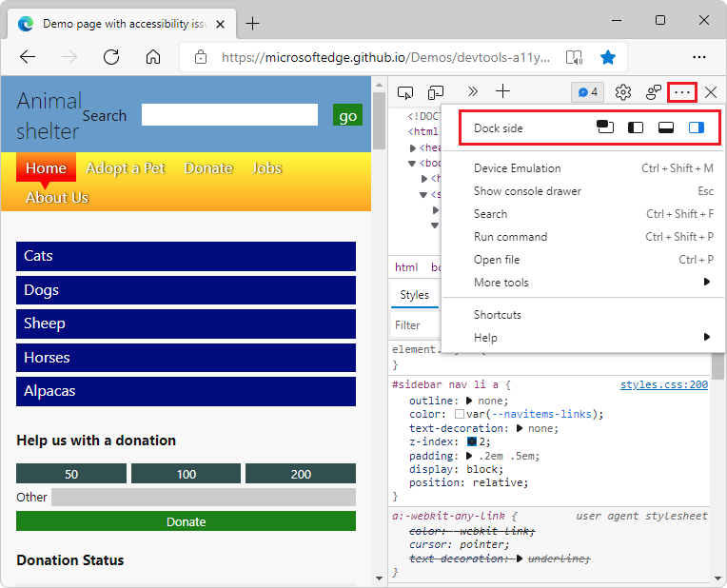Image resolution: width=727 pixels, height=588 pixels.
Task: Select Cats in the sidebar
Action: (186, 256)
